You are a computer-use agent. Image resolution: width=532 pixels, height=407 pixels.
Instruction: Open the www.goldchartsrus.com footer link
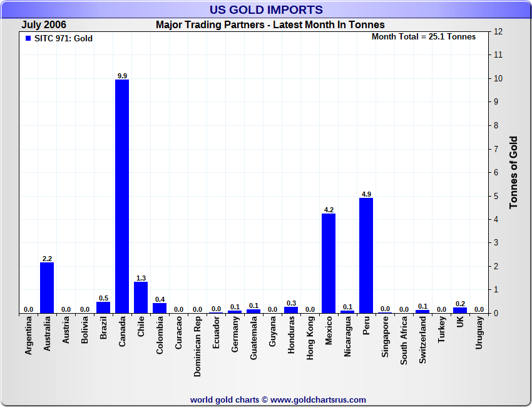(x=318, y=399)
